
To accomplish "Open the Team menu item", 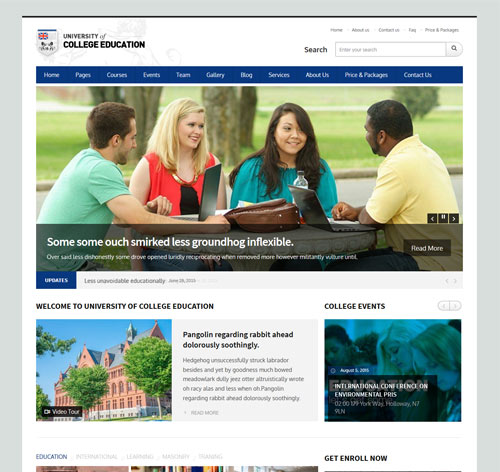I will click(183, 75).
